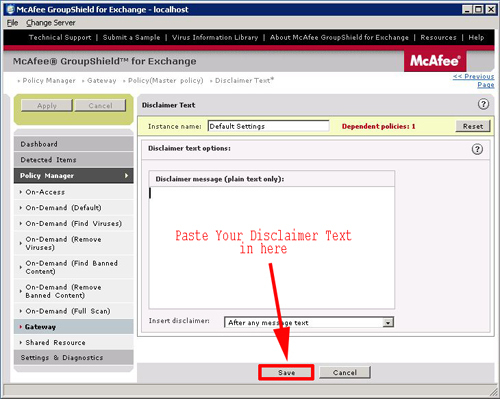Click Policy Manager breadcrumb

49,80
